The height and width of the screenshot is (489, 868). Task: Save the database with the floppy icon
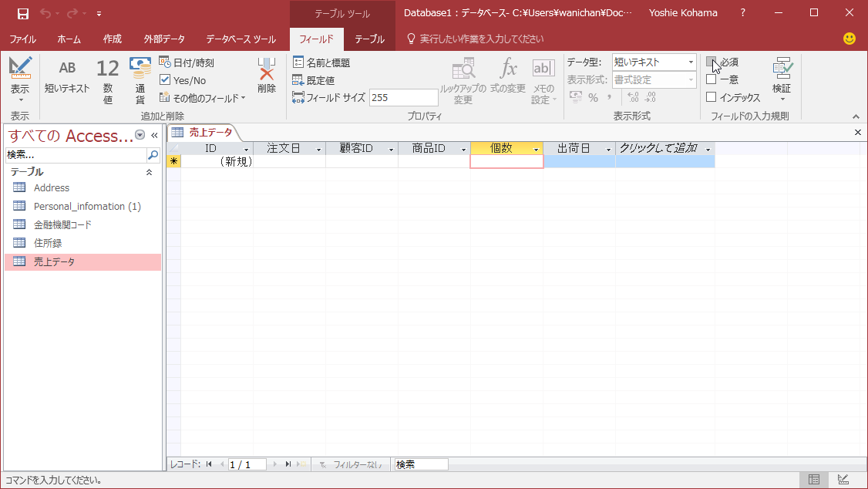point(22,13)
